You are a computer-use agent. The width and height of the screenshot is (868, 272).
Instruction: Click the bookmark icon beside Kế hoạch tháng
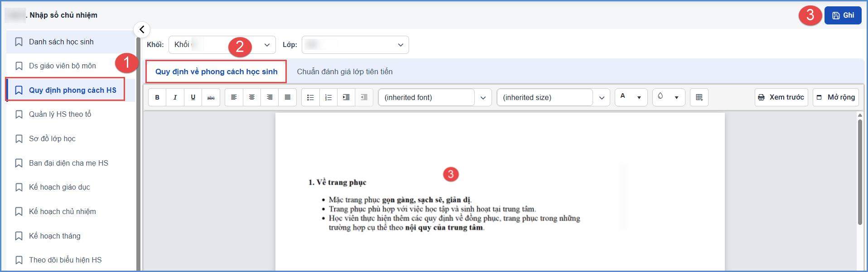[19, 236]
